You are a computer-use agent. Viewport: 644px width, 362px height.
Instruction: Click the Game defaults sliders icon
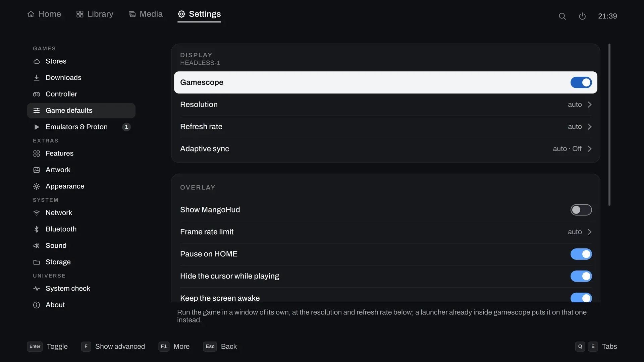click(x=37, y=111)
